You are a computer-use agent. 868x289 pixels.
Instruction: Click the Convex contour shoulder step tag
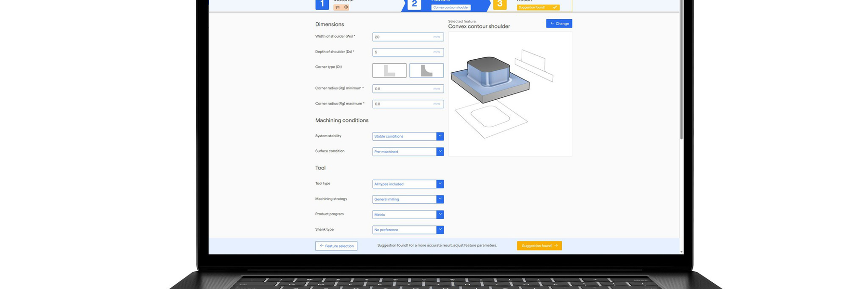coord(451,7)
